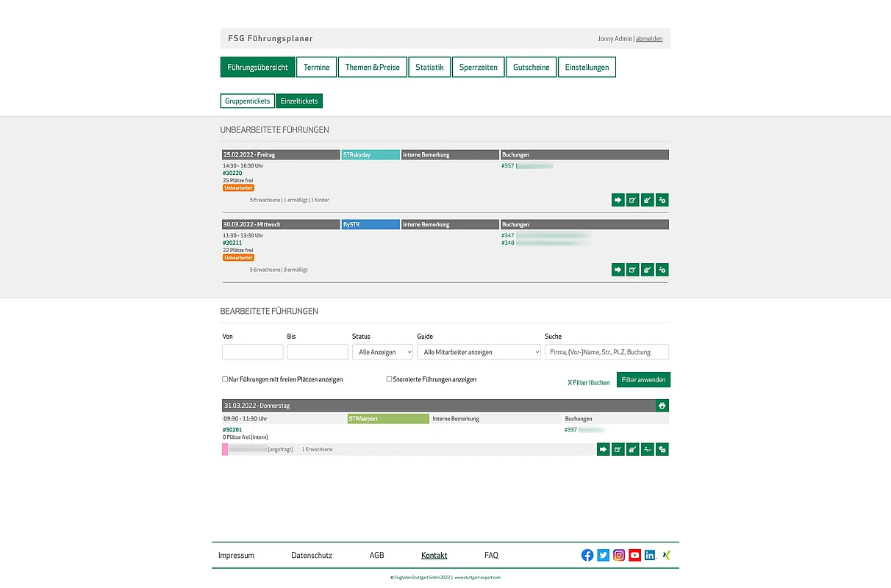
Task: Open the Status dropdown 'Alle Anzeigen'
Action: pyautogui.click(x=382, y=352)
